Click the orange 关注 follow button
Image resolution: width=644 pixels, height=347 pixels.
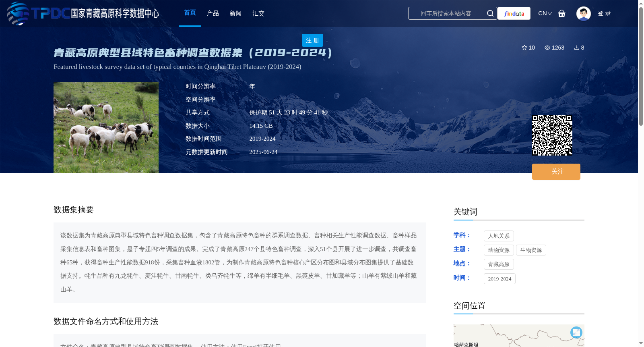[556, 172]
